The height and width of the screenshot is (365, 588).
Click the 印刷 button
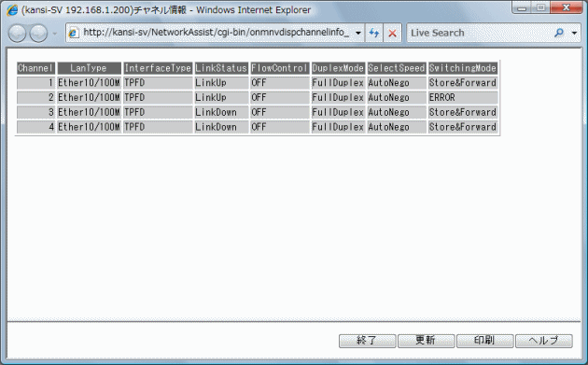point(485,341)
